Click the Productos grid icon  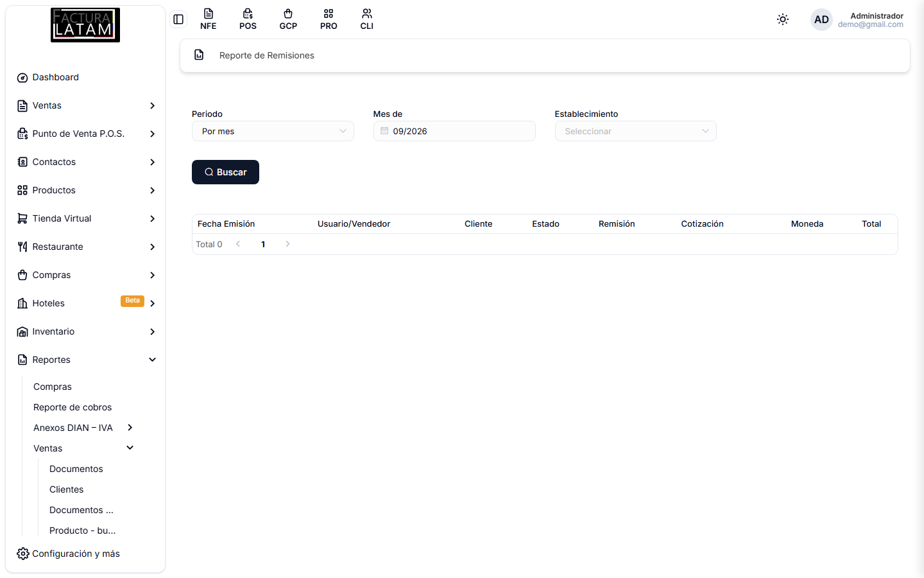[x=22, y=190]
